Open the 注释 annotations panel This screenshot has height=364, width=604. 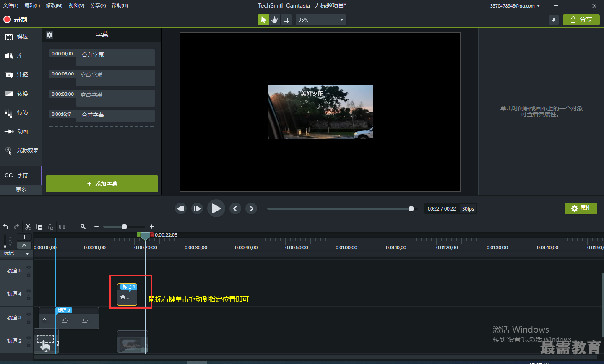[17, 75]
